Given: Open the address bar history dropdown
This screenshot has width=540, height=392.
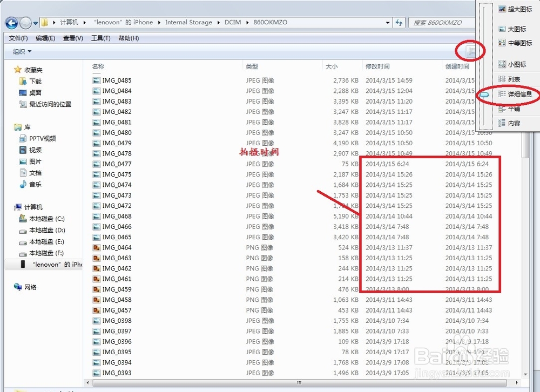Looking at the screenshot, I should point(388,23).
